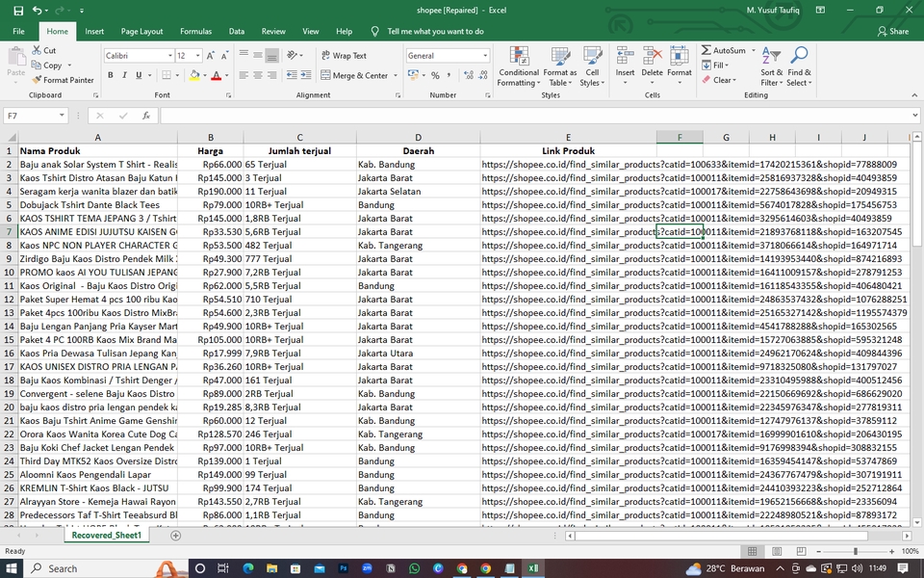Open the font name Calibri dropdown

(x=170, y=56)
